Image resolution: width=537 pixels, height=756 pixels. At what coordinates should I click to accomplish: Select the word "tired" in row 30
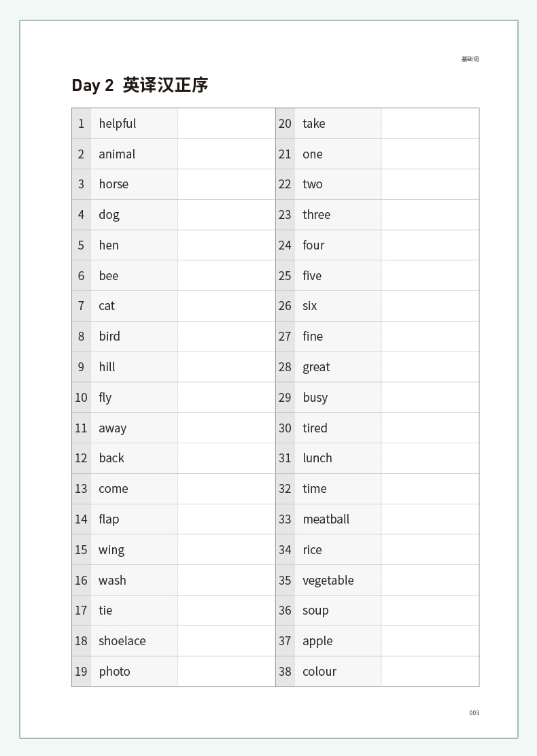pos(315,428)
